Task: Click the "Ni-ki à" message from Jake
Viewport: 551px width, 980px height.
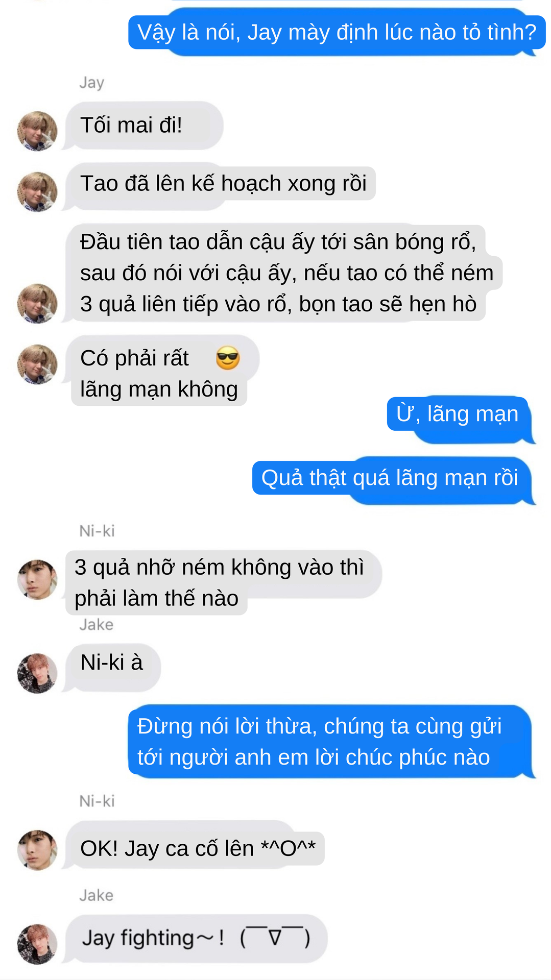Action: click(112, 668)
